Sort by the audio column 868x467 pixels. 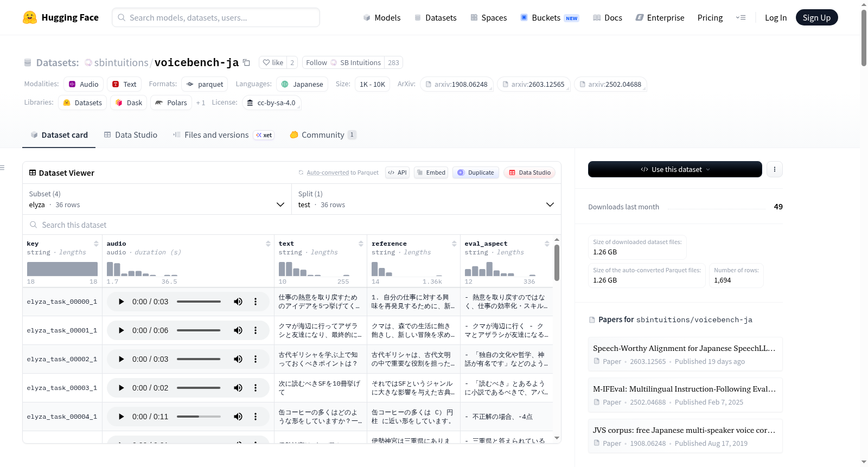268,244
